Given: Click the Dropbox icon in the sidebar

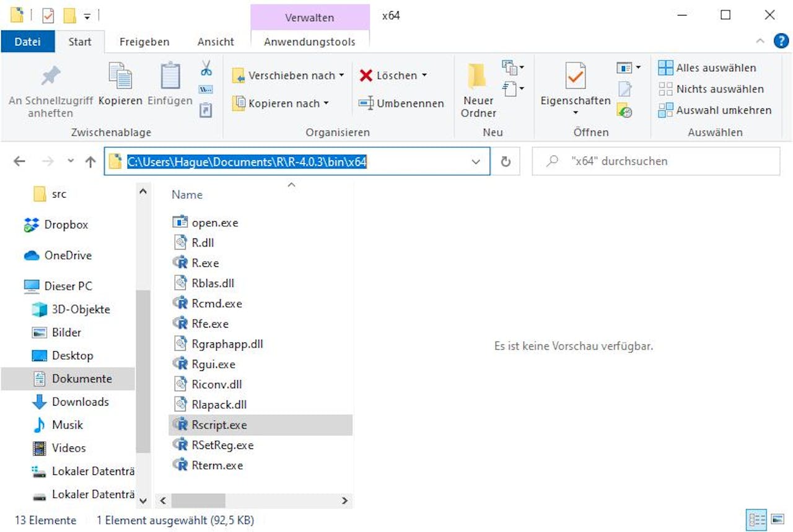Looking at the screenshot, I should pyautogui.click(x=32, y=225).
